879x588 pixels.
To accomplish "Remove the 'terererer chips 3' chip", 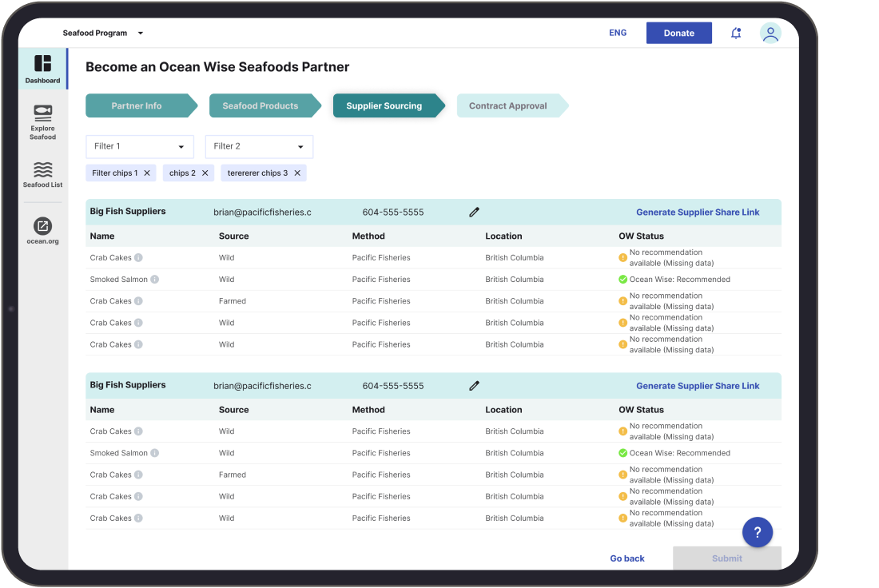I will click(297, 173).
